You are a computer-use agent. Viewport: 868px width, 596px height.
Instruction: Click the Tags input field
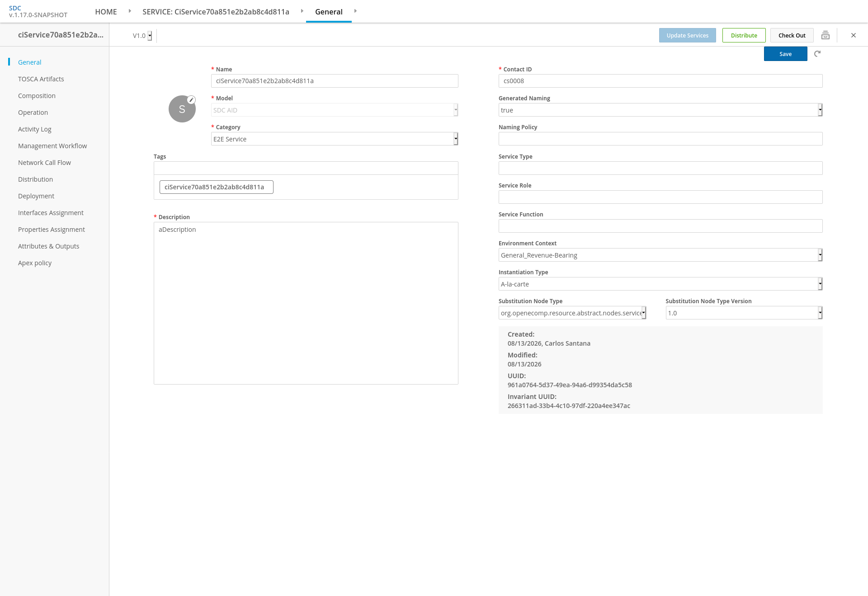(x=306, y=168)
